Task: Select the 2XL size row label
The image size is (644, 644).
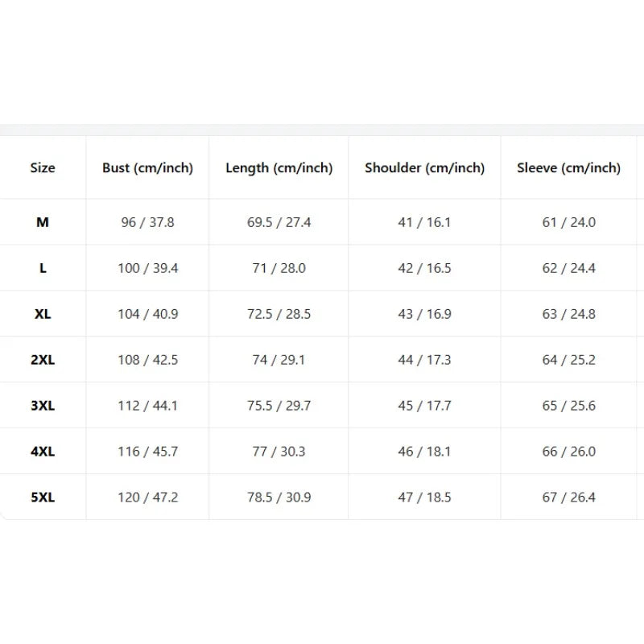Action: coord(43,360)
